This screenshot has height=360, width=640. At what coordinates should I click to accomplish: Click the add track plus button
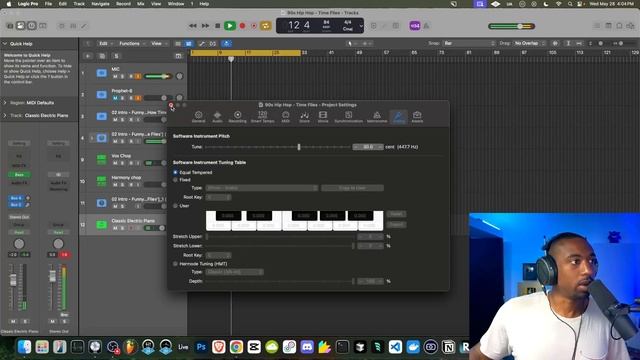coord(87,56)
